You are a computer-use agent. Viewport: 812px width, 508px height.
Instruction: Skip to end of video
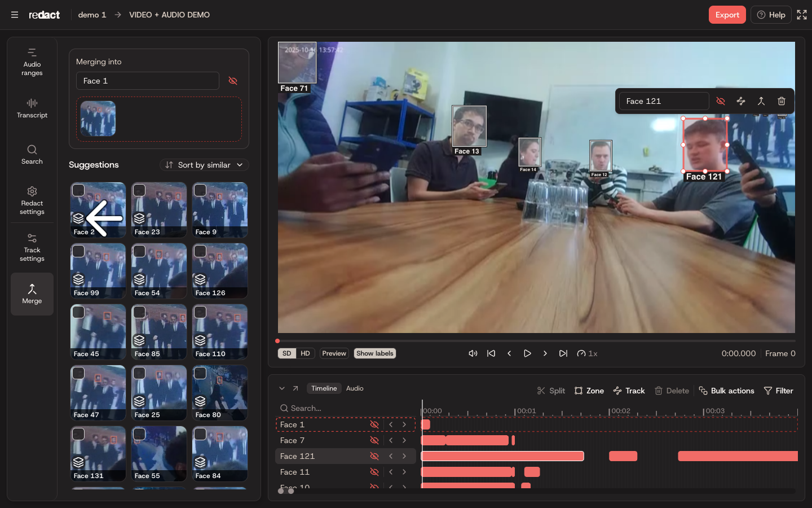pyautogui.click(x=563, y=353)
